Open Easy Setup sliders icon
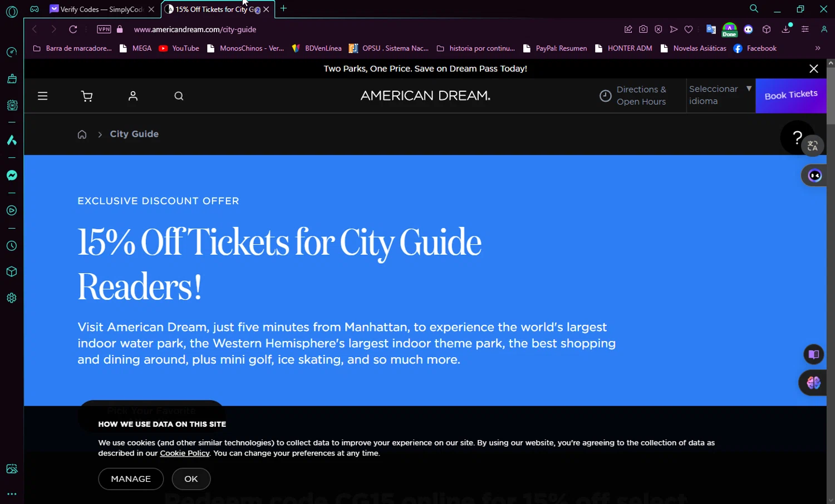Viewport: 835px width, 504px height. click(x=805, y=29)
